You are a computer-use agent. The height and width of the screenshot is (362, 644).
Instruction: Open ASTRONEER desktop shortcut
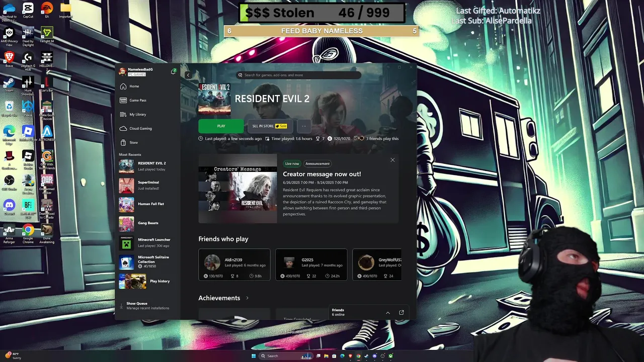pos(47,133)
